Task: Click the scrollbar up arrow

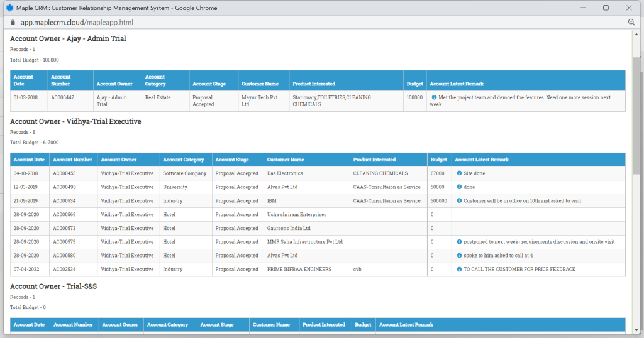Action: [636, 35]
